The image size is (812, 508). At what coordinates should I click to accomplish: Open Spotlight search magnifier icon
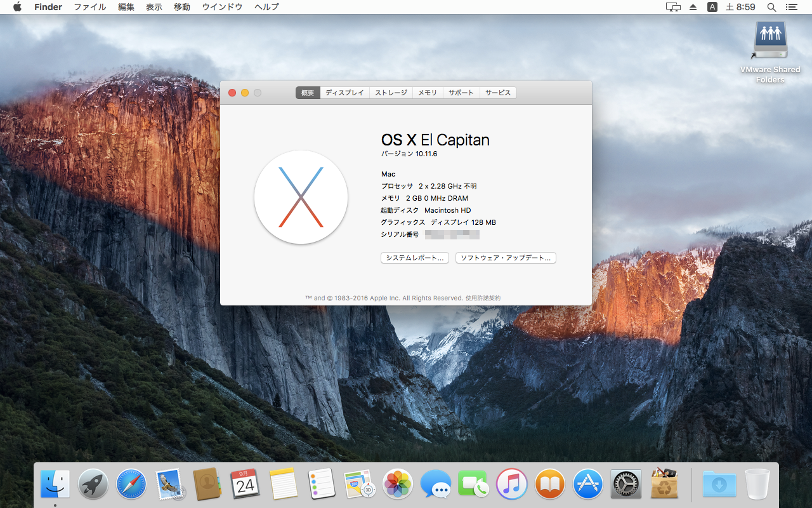point(771,7)
